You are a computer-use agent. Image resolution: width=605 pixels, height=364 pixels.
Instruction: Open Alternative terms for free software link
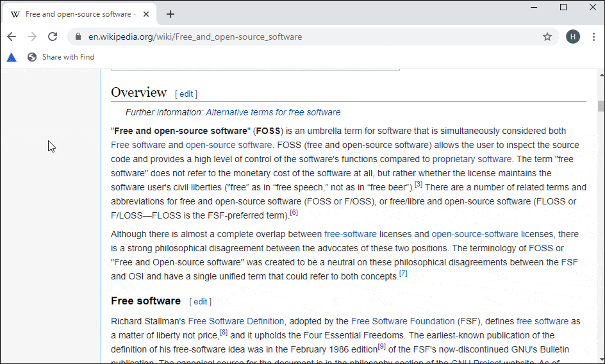click(x=273, y=112)
